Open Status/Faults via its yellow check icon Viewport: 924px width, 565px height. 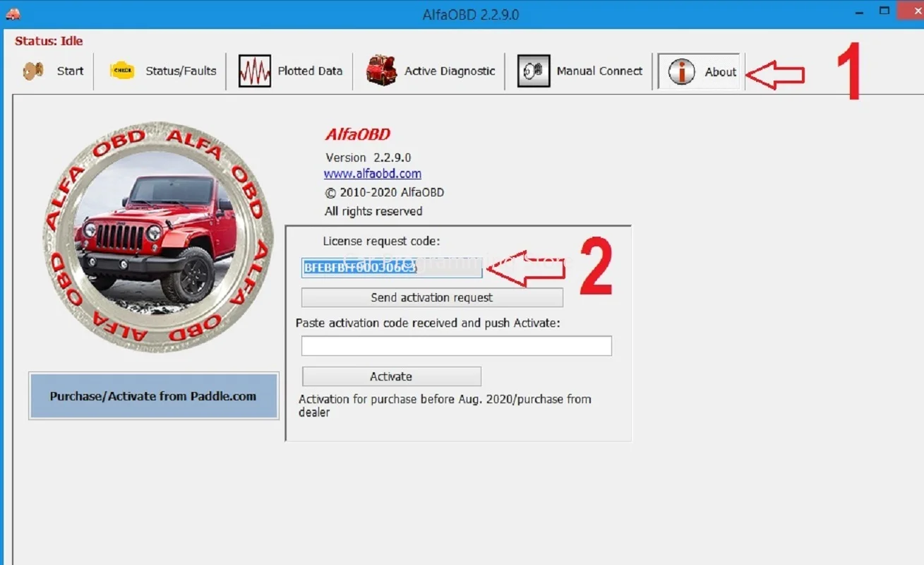pyautogui.click(x=121, y=71)
